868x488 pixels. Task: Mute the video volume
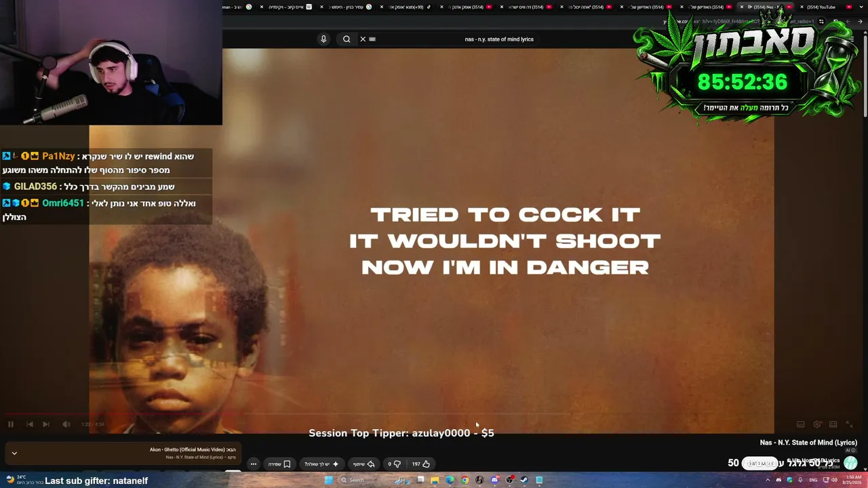[66, 424]
